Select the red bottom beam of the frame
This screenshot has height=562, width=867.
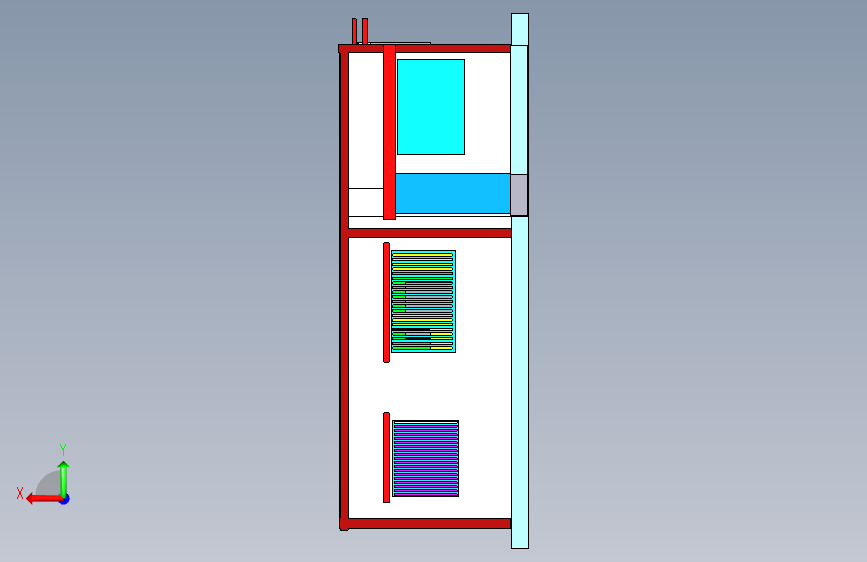(430, 523)
